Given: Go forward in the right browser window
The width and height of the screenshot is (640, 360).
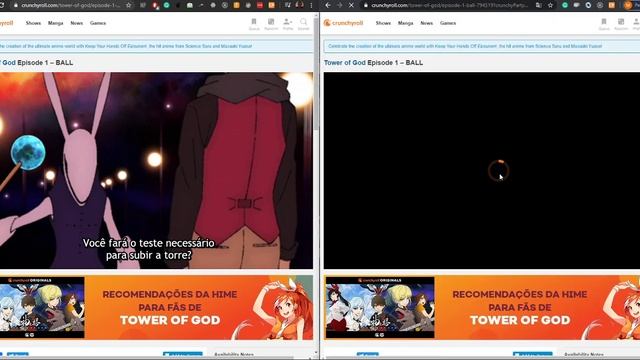Looking at the screenshot, I should point(340,5).
